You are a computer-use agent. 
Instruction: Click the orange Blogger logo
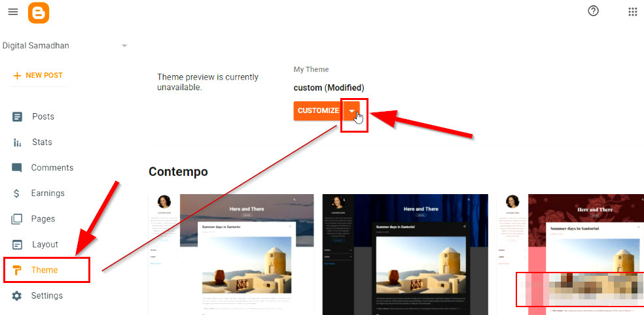(39, 12)
